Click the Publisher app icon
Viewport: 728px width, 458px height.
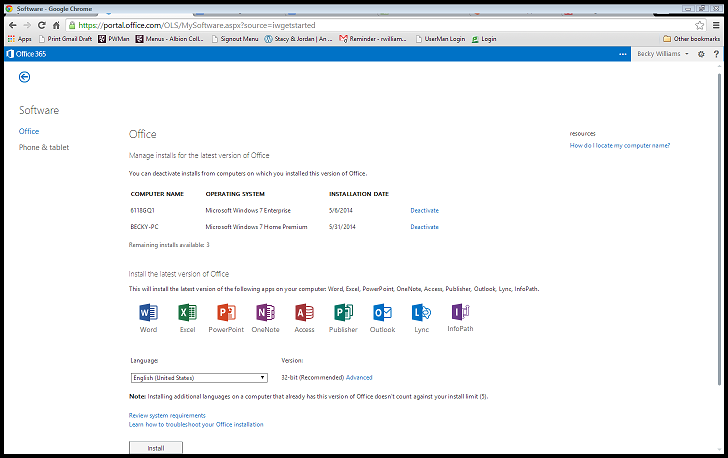pos(343,313)
